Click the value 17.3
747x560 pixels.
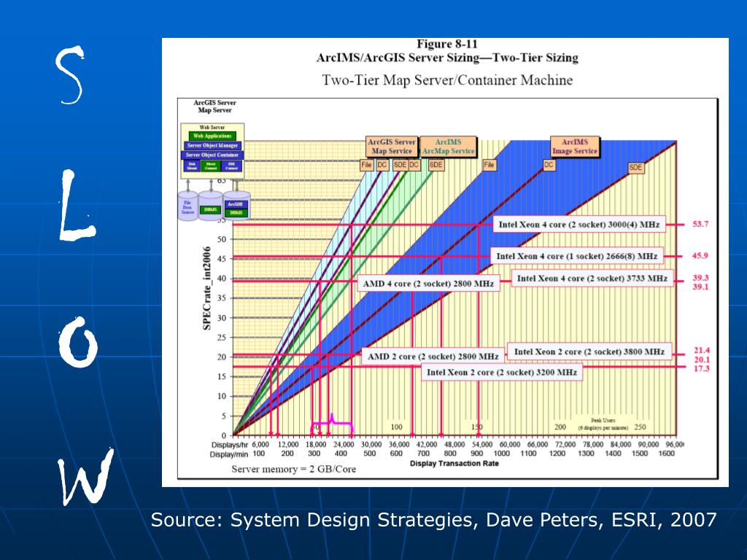(702, 368)
